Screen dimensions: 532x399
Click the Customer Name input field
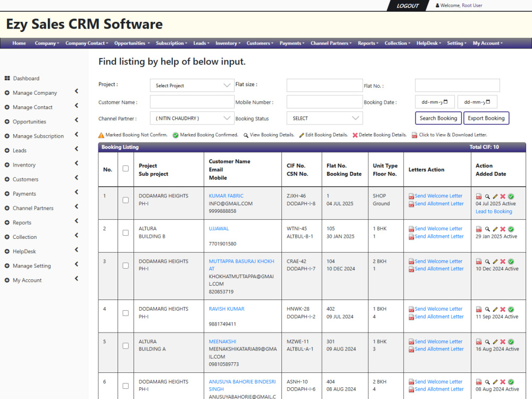coord(192,102)
